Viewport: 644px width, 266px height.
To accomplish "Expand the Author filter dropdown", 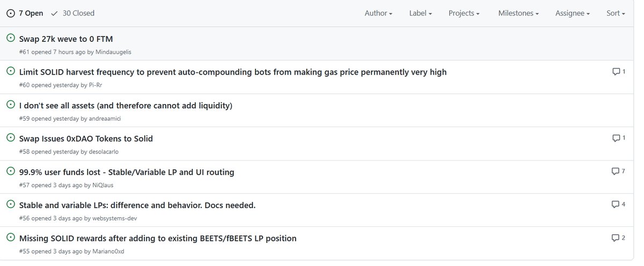I will click(x=378, y=13).
